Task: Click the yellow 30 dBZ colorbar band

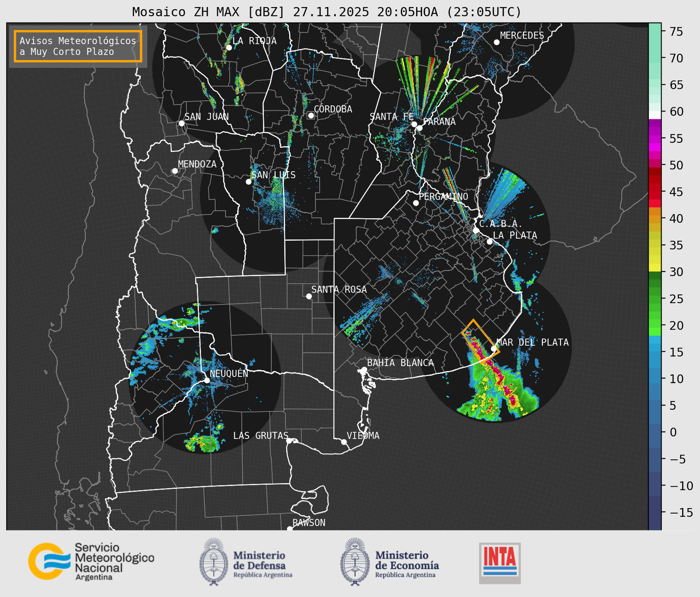Action: point(654,268)
